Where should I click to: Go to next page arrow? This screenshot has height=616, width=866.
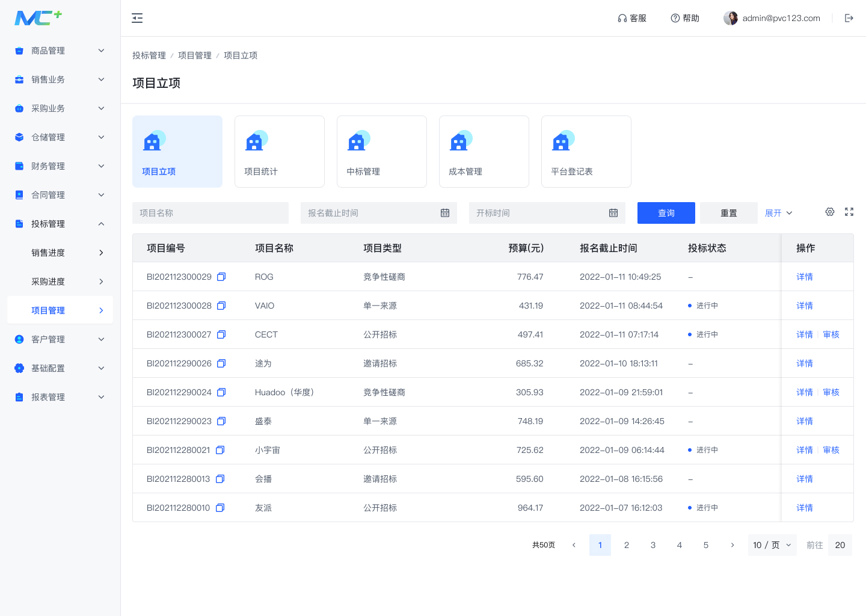[x=732, y=545]
